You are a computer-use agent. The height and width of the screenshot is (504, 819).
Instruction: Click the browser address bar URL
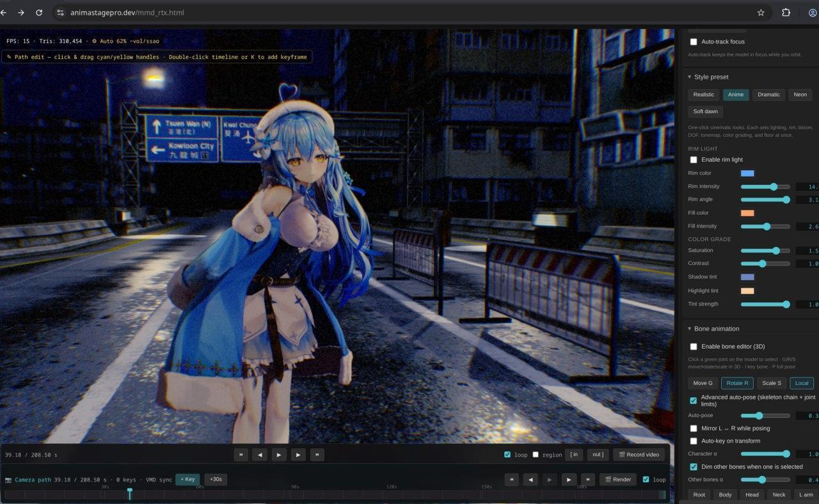click(x=127, y=12)
